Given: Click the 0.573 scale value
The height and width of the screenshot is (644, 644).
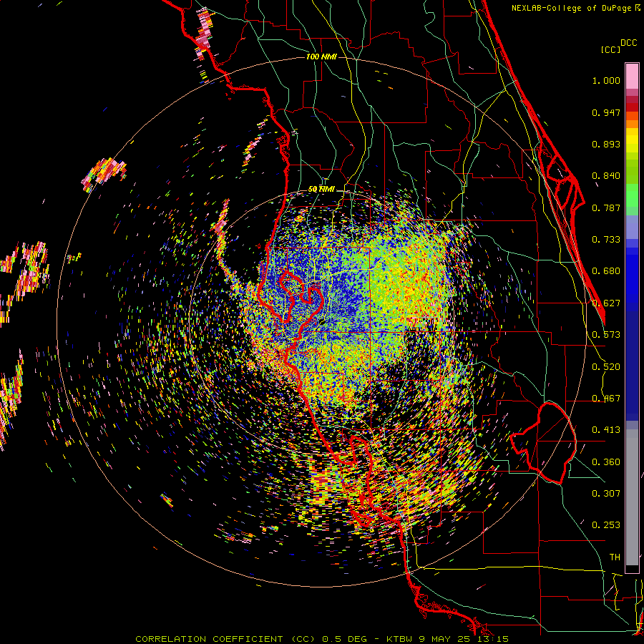Looking at the screenshot, I should click(x=606, y=335).
